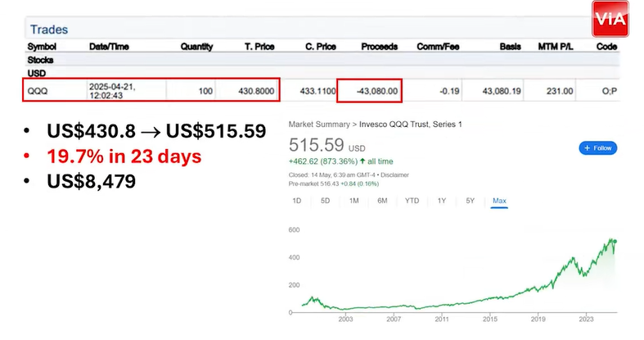Click the Trades section heading
Image resolution: width=644 pixels, height=340 pixels.
pyautogui.click(x=49, y=29)
